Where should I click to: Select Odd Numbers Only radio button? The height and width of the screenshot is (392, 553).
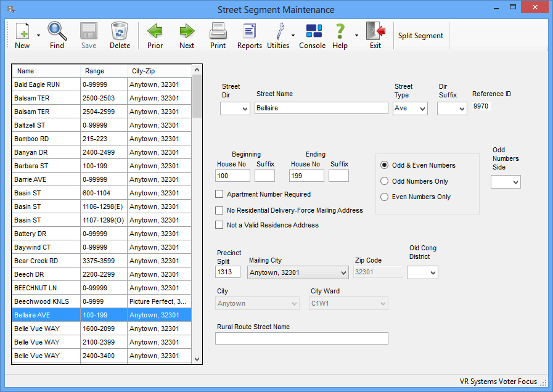pyautogui.click(x=385, y=181)
